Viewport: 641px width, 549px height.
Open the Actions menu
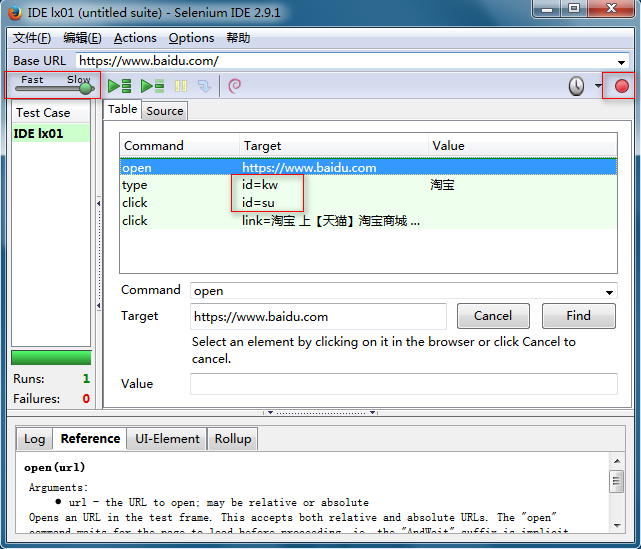(135, 38)
